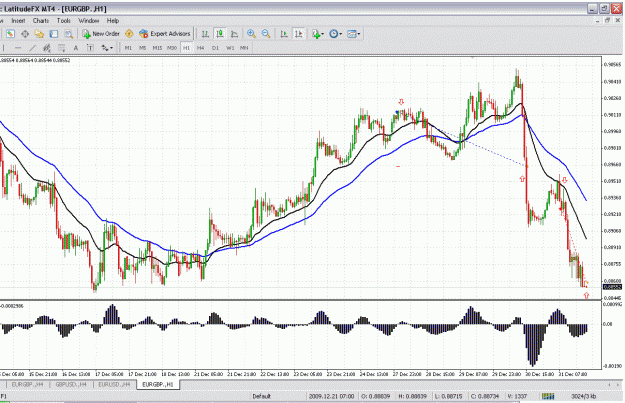Switch to H4 timeframe
Image resolution: width=625 pixels, height=403 pixels.
(x=200, y=48)
